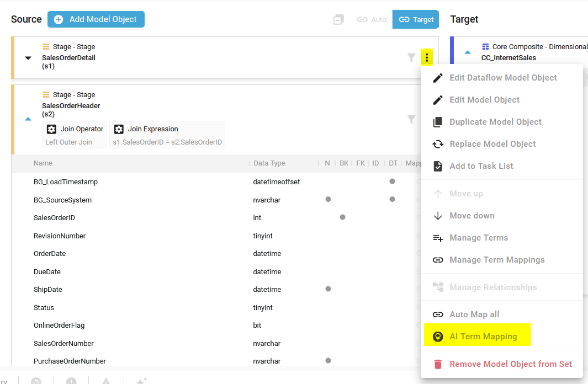Collapse the SalesOrderHeader stage object
The width and height of the screenshot is (588, 384).
pos(28,119)
